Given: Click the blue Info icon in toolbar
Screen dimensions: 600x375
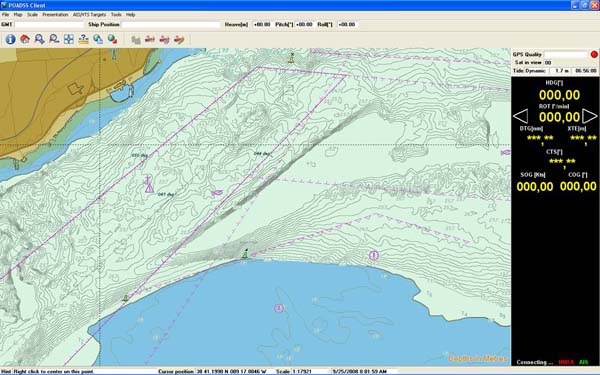Looking at the screenshot, I should point(10,39).
